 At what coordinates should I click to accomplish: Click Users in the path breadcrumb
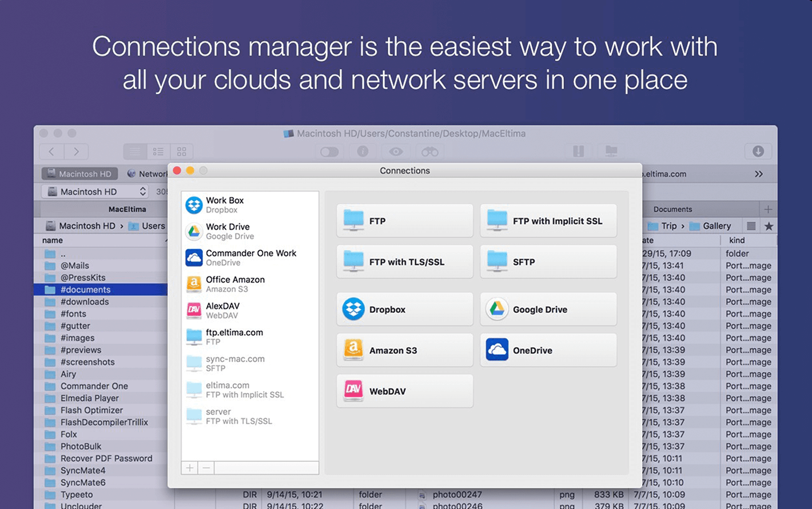click(x=147, y=226)
